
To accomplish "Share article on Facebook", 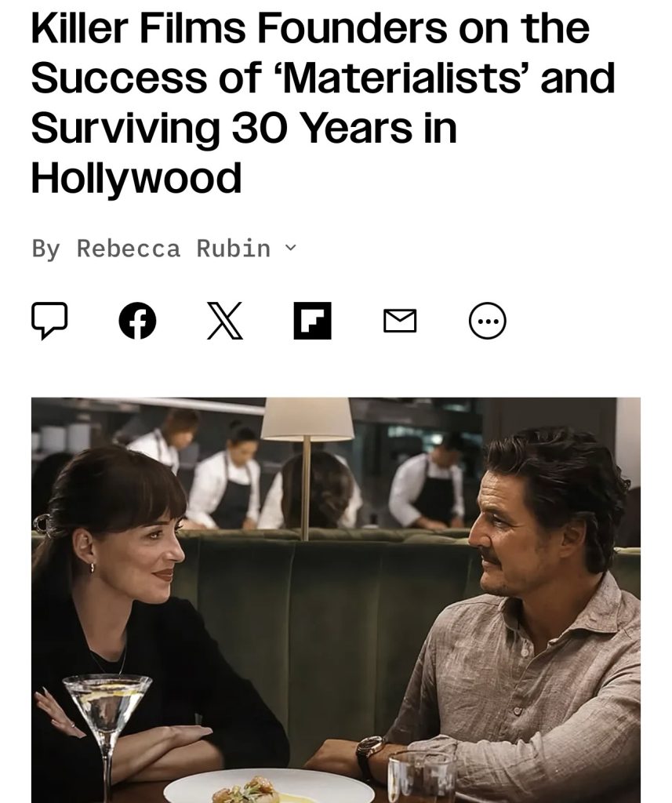I will [x=137, y=321].
